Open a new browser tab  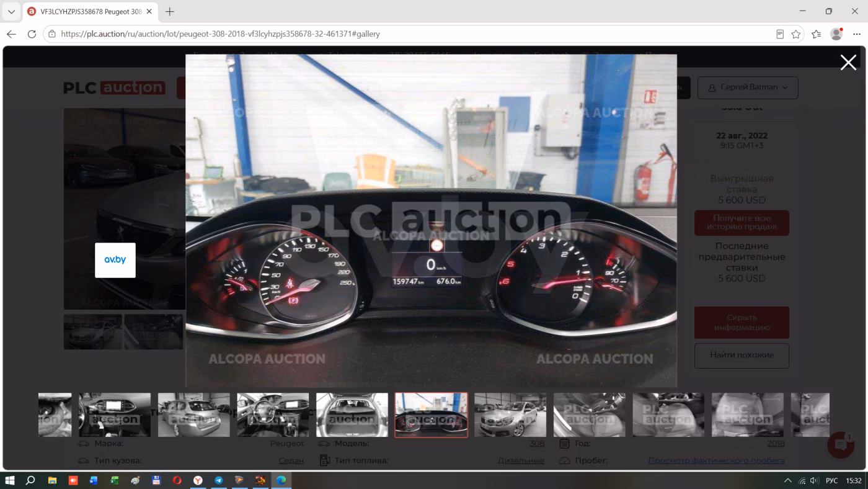click(x=170, y=11)
